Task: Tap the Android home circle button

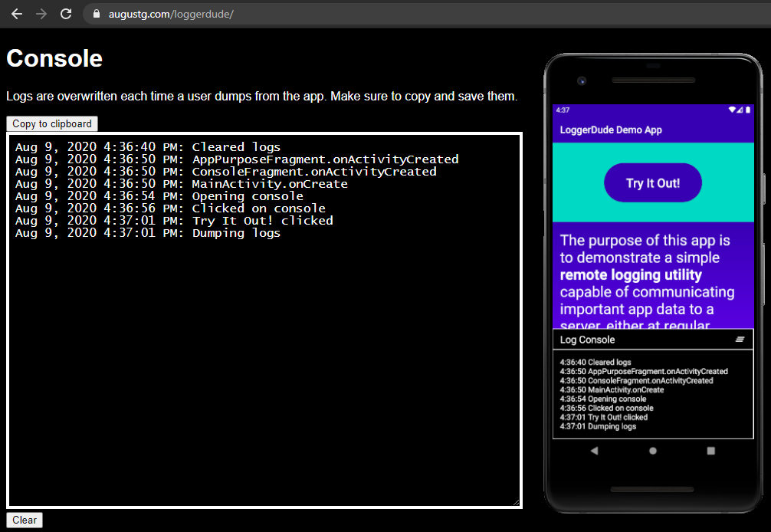Action: tap(652, 451)
